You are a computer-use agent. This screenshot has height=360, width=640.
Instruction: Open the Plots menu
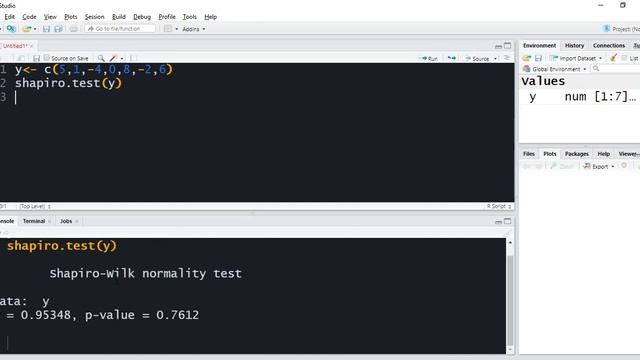[x=71, y=17]
